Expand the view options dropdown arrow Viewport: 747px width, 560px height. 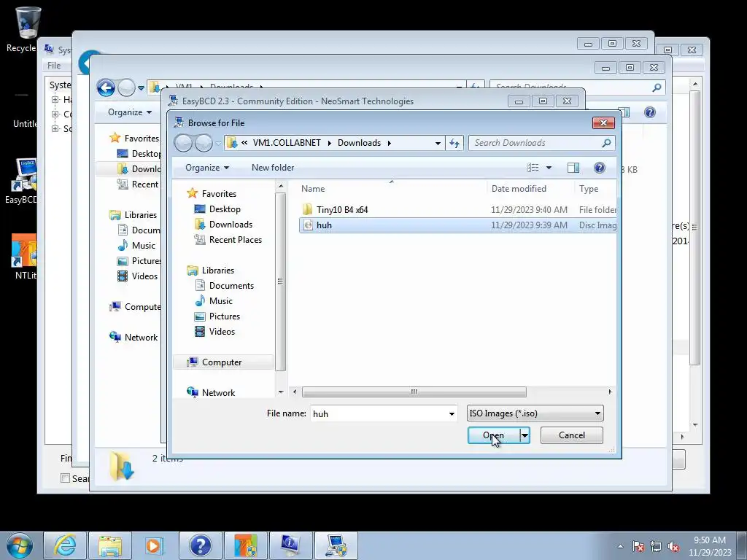pos(549,168)
